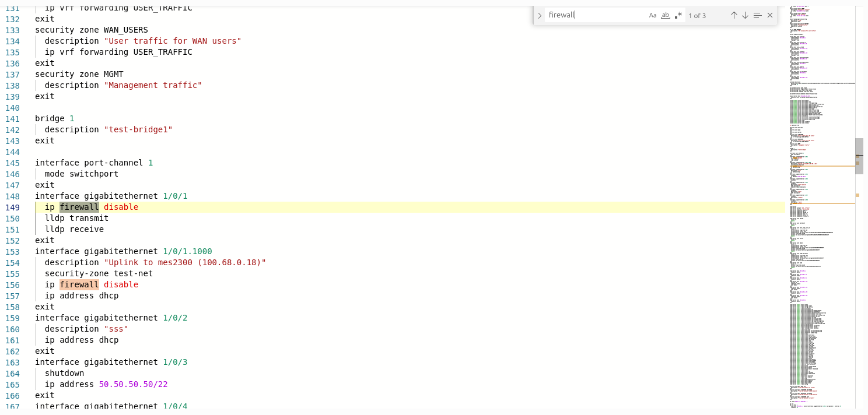The image size is (868, 415).
Task: Toggle match whole word option
Action: point(666,15)
